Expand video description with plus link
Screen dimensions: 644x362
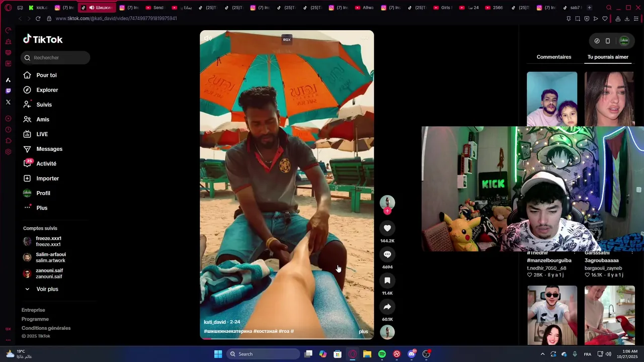[363, 332]
